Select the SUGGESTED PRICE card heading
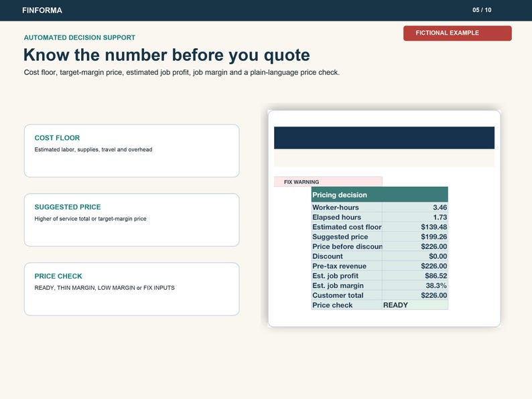Screen dimensions: 532x399 click(x=68, y=207)
